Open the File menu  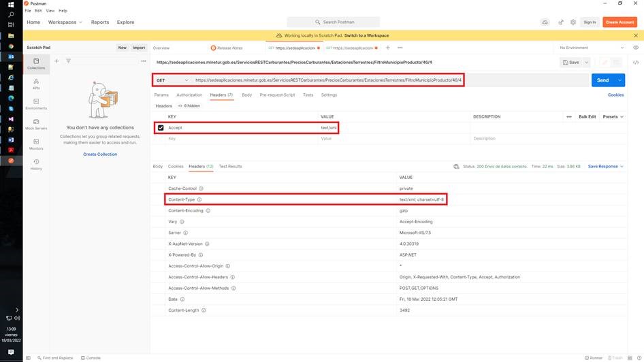point(27,11)
